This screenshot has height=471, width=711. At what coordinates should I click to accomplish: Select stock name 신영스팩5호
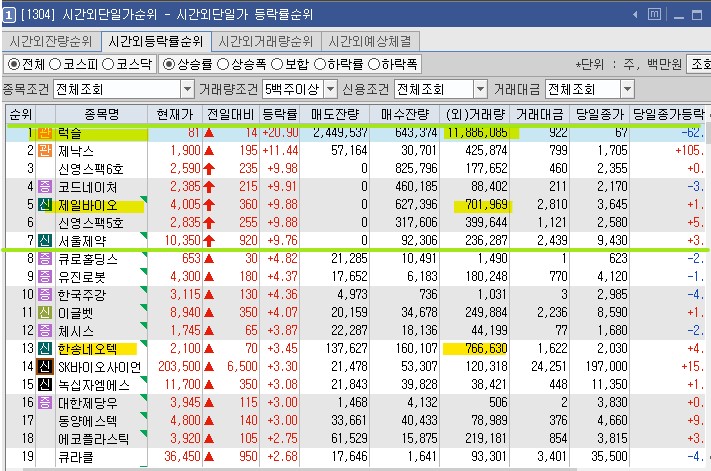[91, 223]
